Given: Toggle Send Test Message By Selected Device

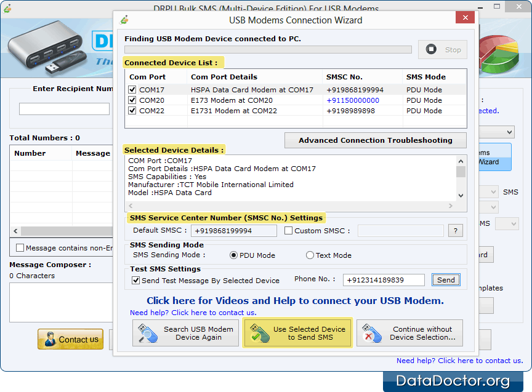Looking at the screenshot, I should pyautogui.click(x=135, y=281).
